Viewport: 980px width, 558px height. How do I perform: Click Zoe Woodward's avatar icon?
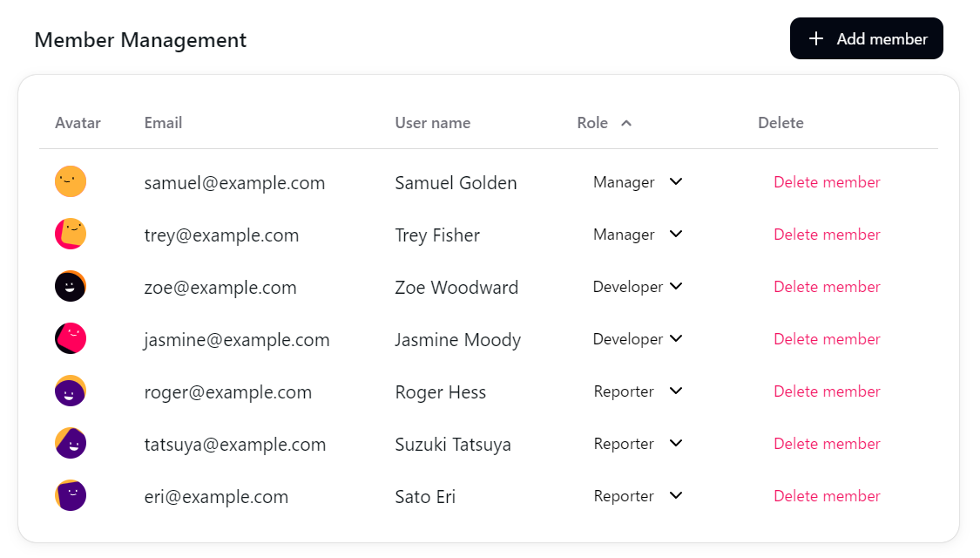click(71, 286)
